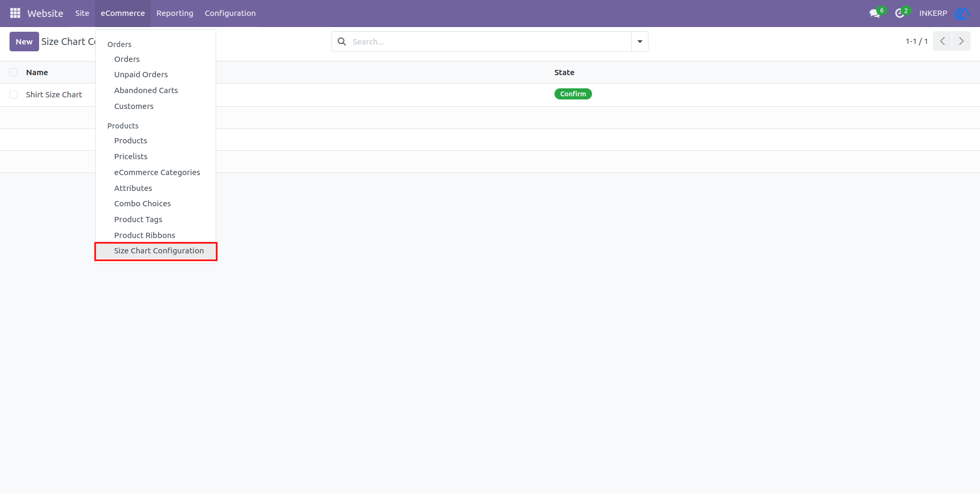
Task: Choose Size Chart Configuration menu entry
Action: pyautogui.click(x=156, y=251)
